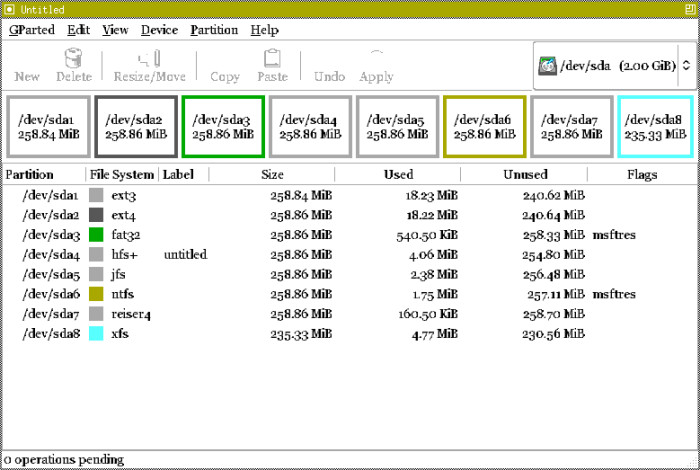The height and width of the screenshot is (470, 700).
Task: Open the GParted menu
Action: [32, 30]
